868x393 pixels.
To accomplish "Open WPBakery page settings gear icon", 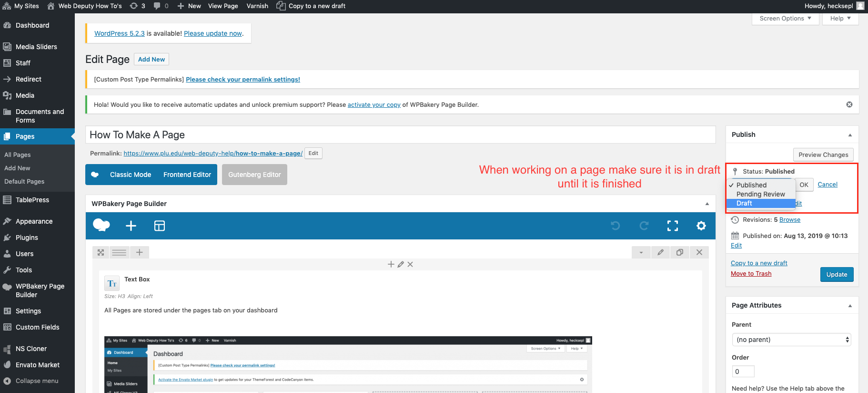I will (701, 226).
